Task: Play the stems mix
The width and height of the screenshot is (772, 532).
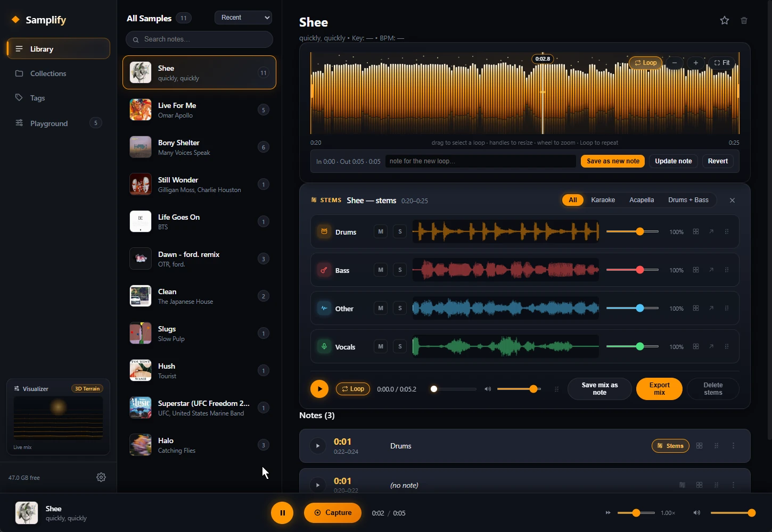Action: coord(319,389)
